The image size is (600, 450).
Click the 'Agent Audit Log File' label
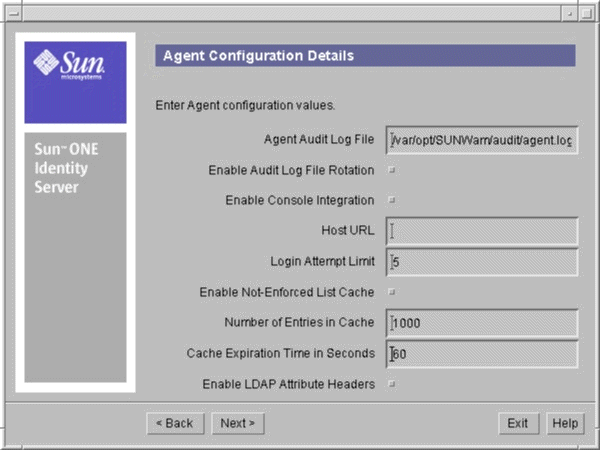(319, 139)
